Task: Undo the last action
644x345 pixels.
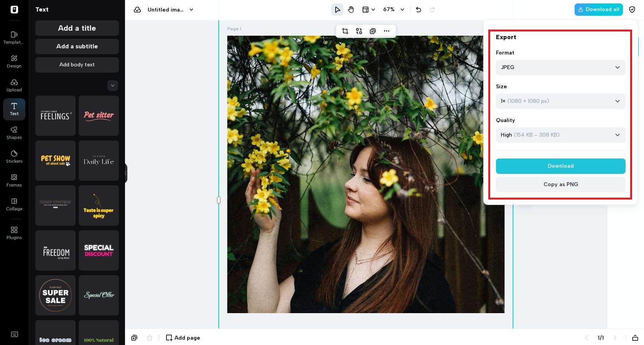Action: [418, 10]
